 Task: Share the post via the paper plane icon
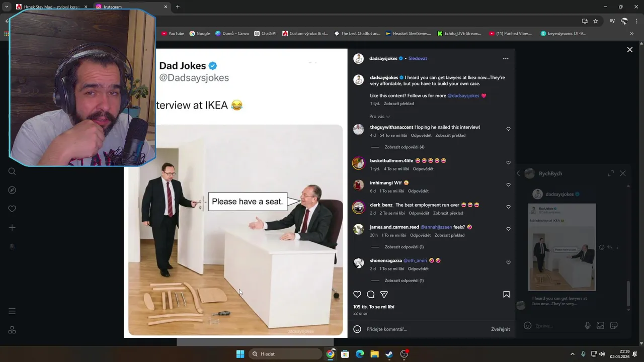click(x=384, y=294)
